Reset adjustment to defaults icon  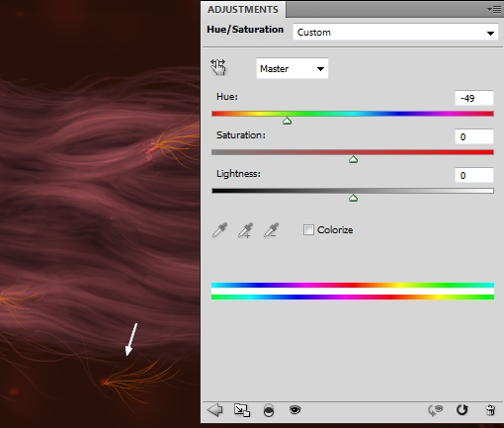pos(462,410)
